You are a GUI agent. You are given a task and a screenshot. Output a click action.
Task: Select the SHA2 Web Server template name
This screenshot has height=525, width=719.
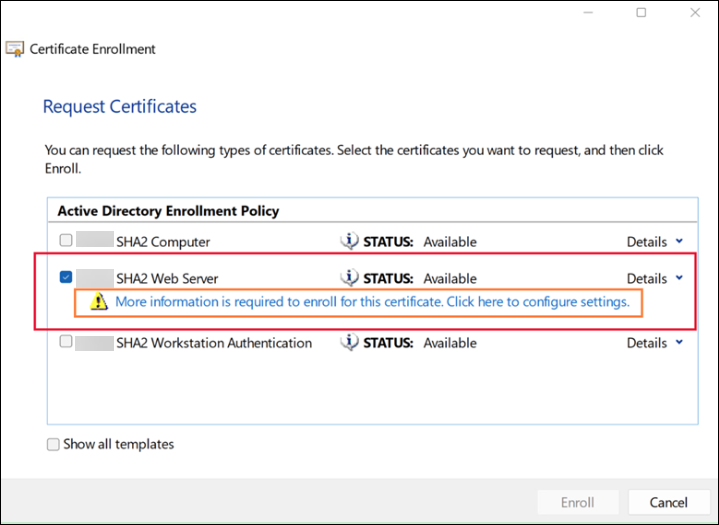(x=169, y=278)
